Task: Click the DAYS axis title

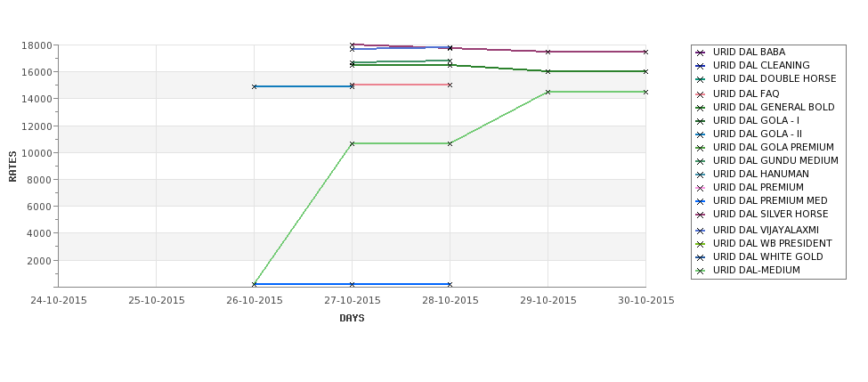Action: click(x=352, y=319)
